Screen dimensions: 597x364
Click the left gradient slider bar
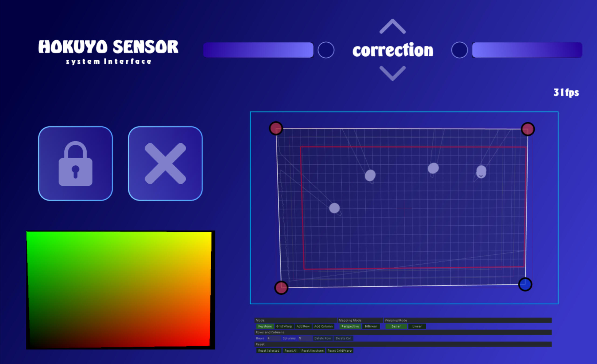coord(258,50)
